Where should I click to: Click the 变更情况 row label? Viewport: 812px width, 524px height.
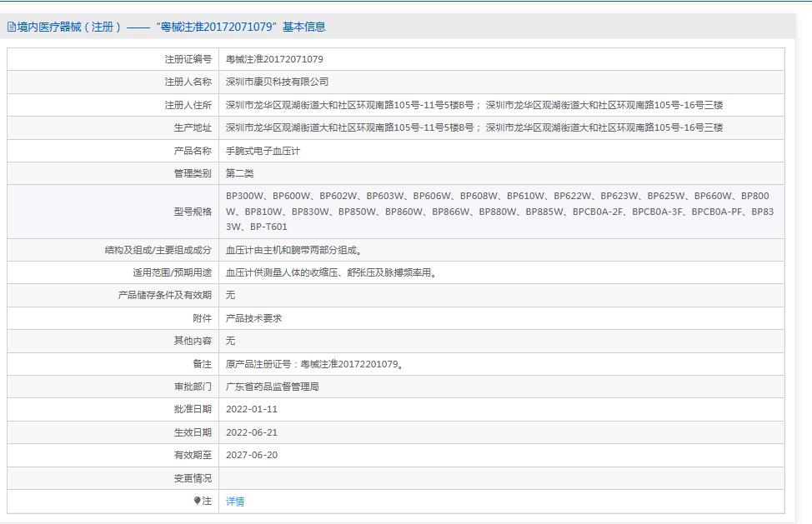coord(193,478)
